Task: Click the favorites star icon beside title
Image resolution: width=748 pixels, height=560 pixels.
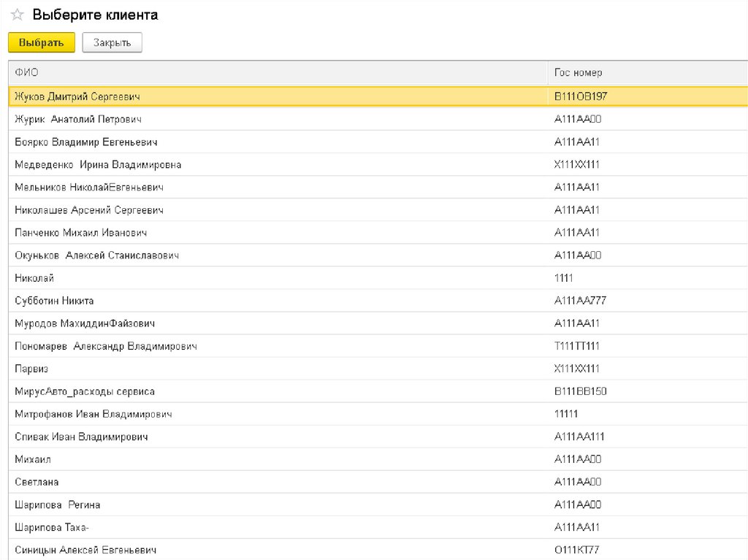Action: coord(17,15)
